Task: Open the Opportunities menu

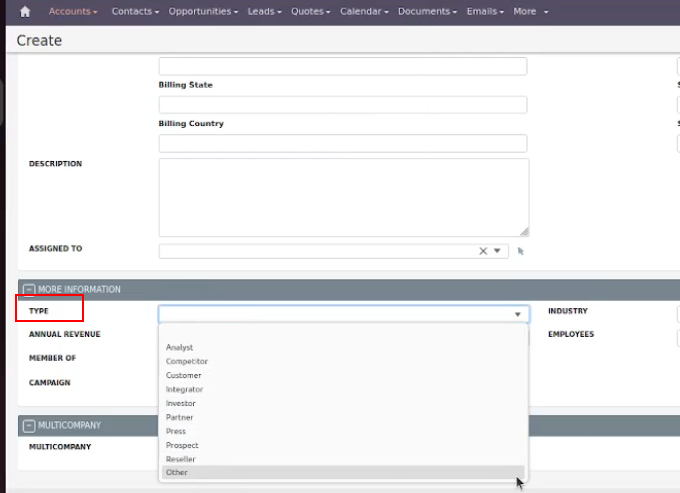Action: pyautogui.click(x=203, y=12)
